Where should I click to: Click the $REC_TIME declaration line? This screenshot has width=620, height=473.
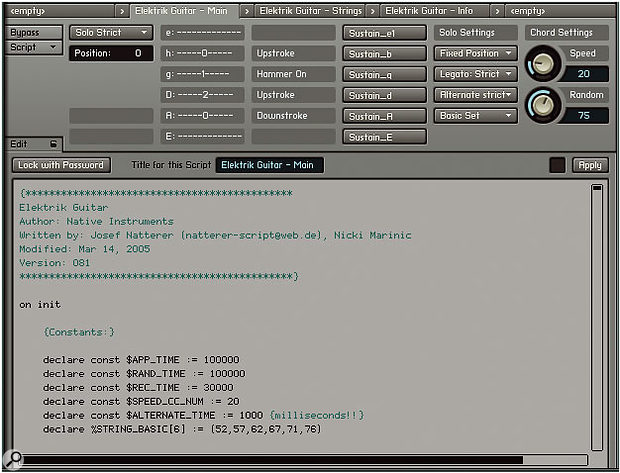(x=138, y=388)
